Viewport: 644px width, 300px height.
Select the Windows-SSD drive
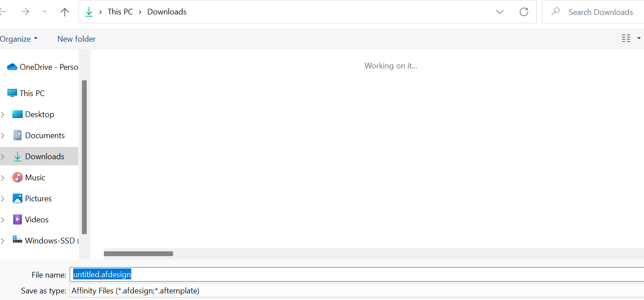48,240
